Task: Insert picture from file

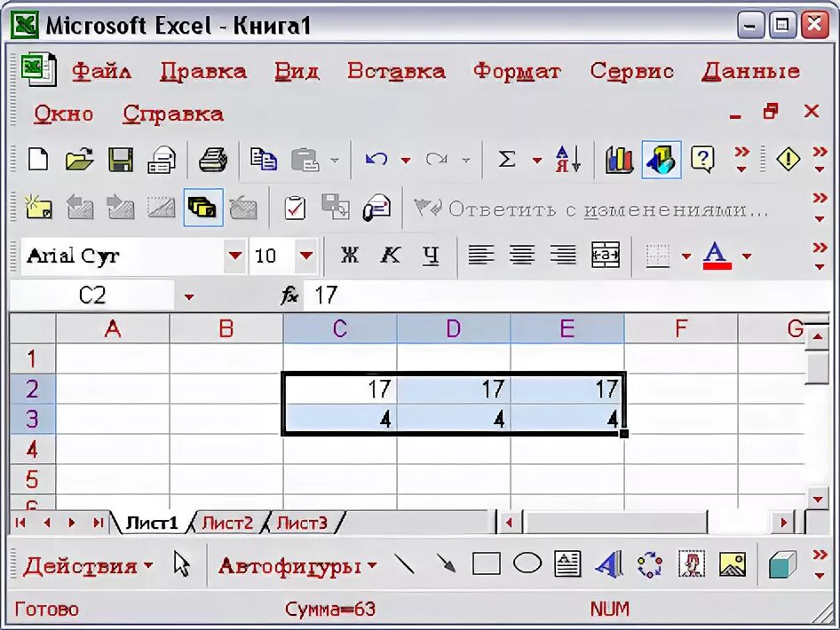Action: (733, 563)
